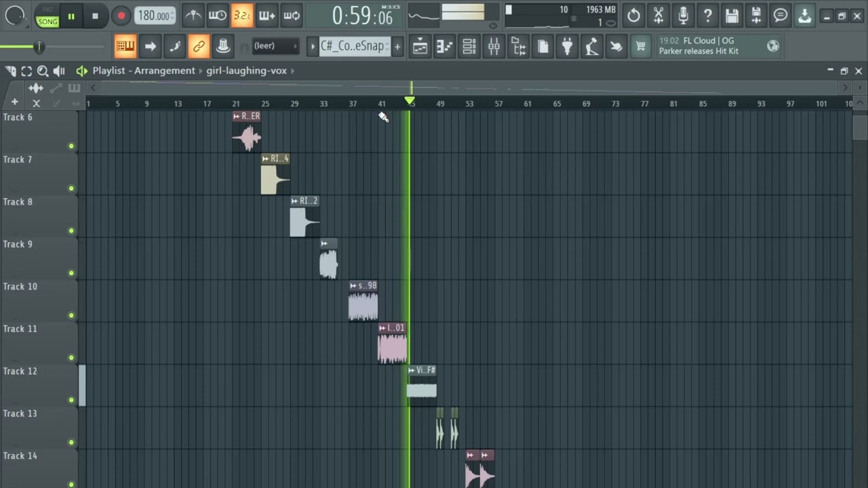The height and width of the screenshot is (488, 868).
Task: Mute Track 6 with its green LED
Action: tap(71, 146)
